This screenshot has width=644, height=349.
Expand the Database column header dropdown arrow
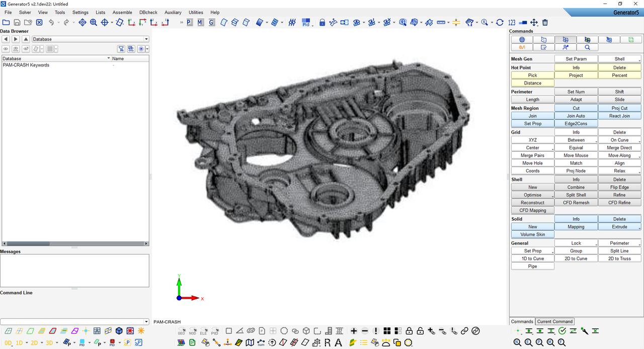point(108,58)
